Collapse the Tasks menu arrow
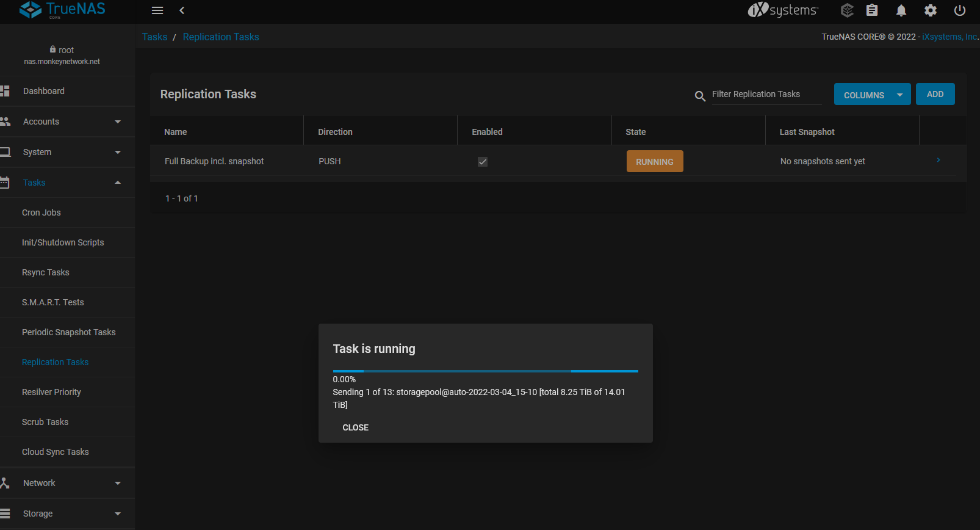Viewport: 980px width, 530px height. click(118, 183)
